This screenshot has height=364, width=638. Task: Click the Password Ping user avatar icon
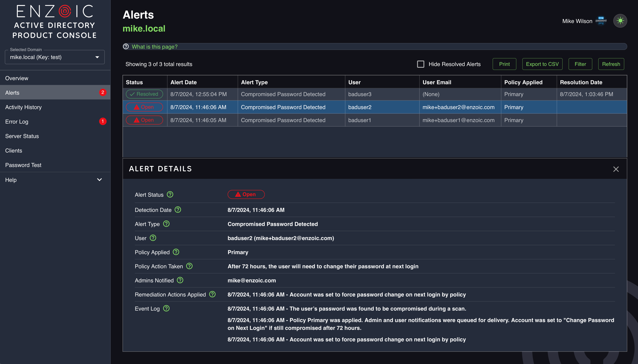pos(601,21)
